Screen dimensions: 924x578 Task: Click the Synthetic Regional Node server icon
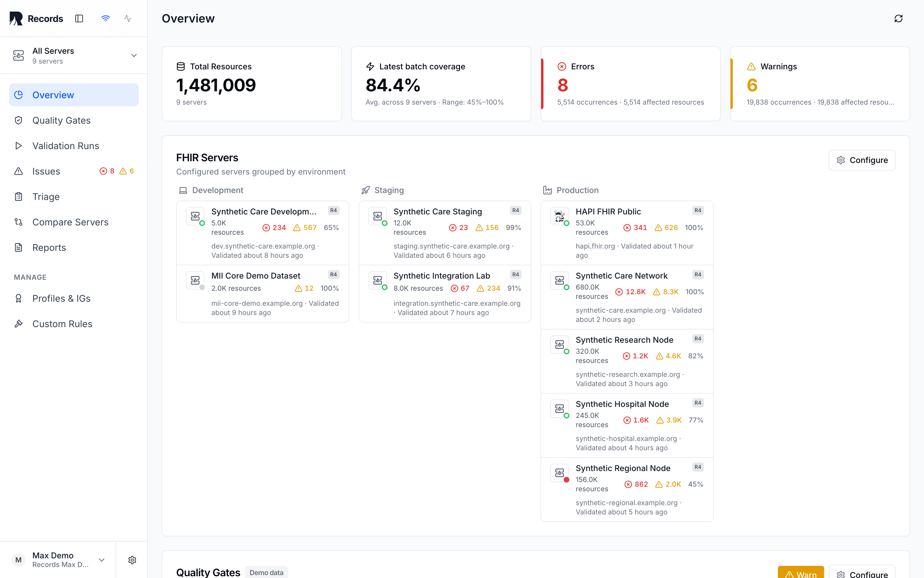click(x=560, y=473)
